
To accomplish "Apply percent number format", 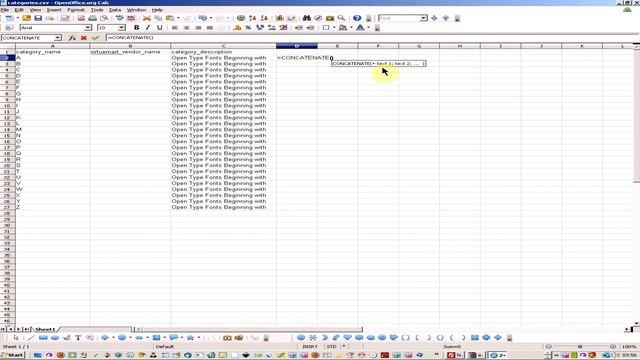I will point(248,28).
